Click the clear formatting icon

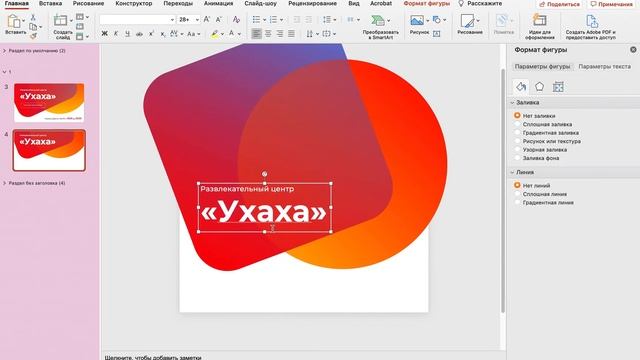236,19
